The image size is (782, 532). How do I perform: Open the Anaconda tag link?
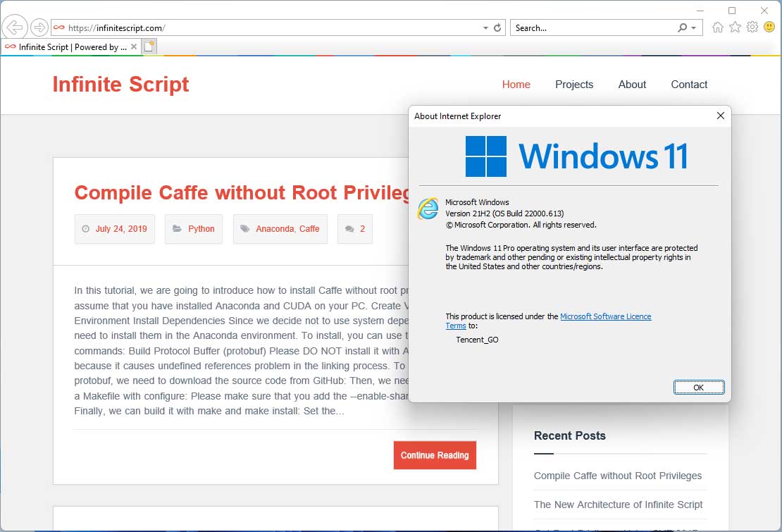pyautogui.click(x=275, y=229)
